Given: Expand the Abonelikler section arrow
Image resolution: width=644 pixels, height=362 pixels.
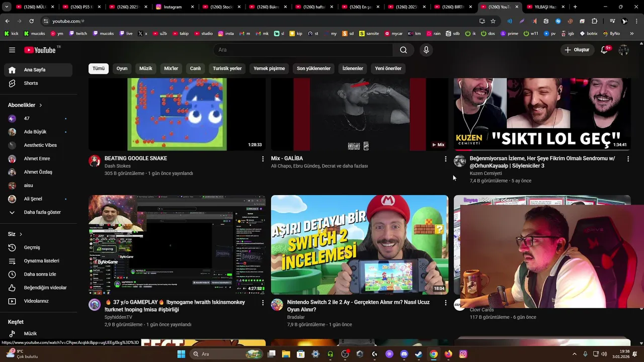Looking at the screenshot, I should pyautogui.click(x=41, y=105).
